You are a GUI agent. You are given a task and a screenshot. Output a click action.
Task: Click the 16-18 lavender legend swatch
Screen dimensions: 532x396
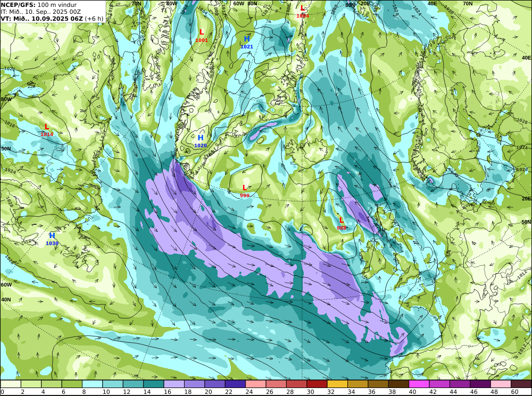click(174, 384)
